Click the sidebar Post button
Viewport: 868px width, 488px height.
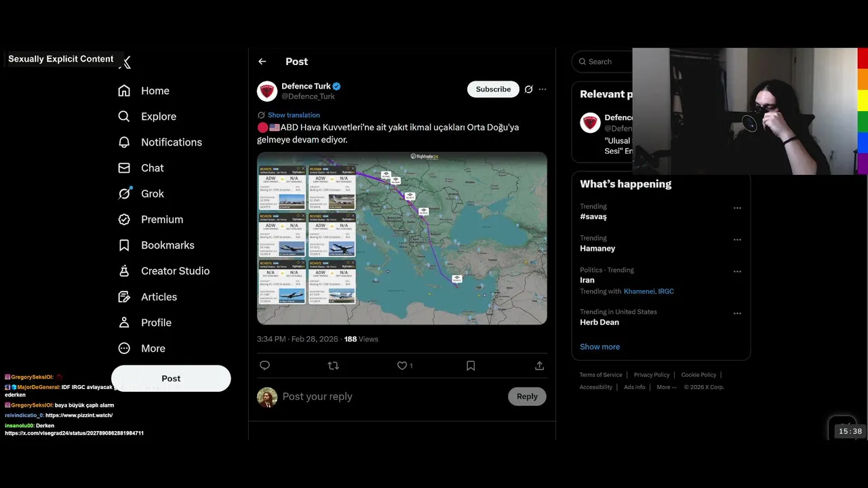coord(171,378)
